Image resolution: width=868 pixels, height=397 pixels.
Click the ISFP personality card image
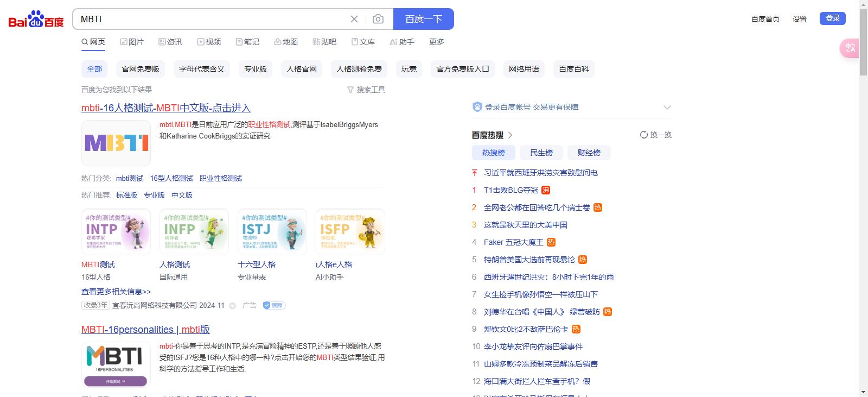pos(350,232)
